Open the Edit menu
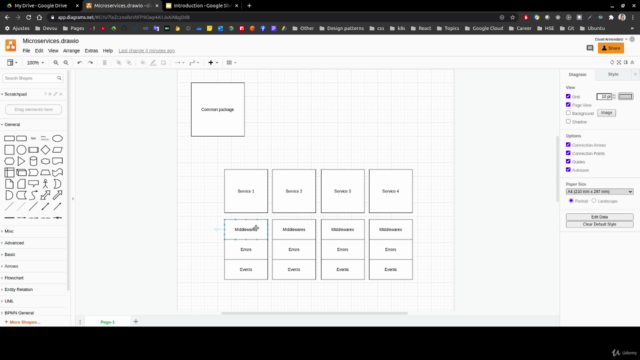Screen dimensions: 640x360 coord(39,51)
